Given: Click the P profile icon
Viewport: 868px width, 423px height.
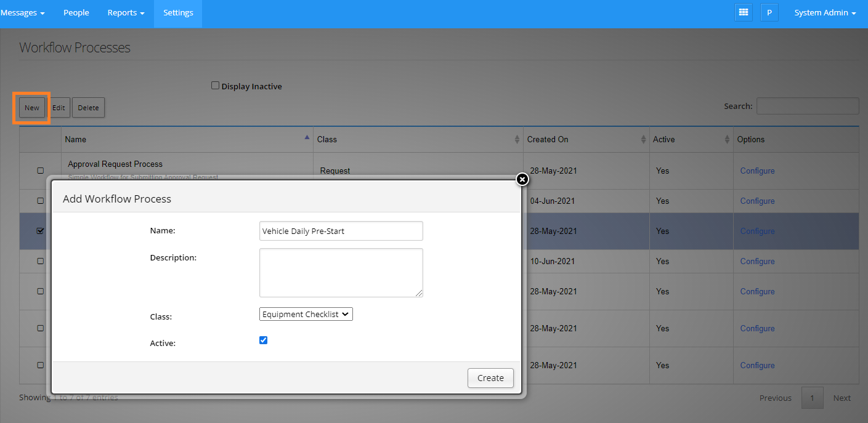Looking at the screenshot, I should pyautogui.click(x=769, y=12).
